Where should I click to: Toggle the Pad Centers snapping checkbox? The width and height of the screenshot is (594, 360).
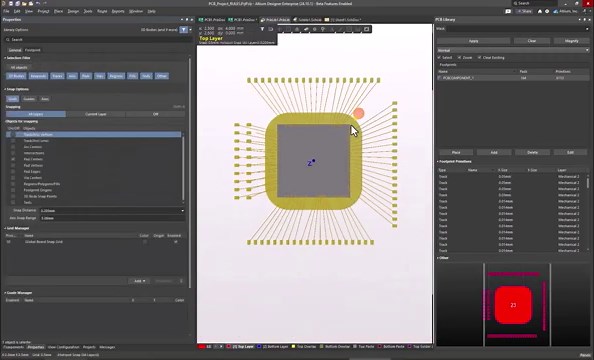[x=13, y=159]
